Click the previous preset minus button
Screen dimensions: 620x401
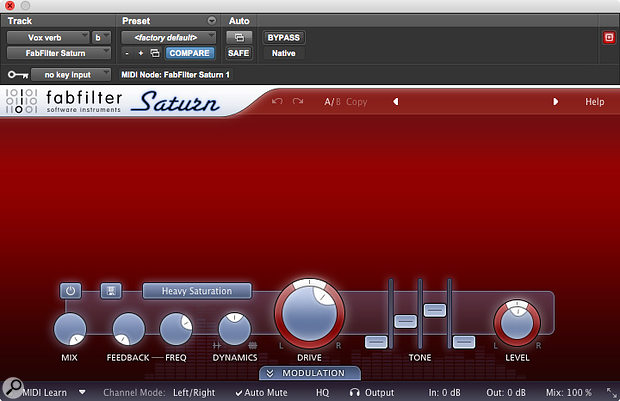[127, 53]
